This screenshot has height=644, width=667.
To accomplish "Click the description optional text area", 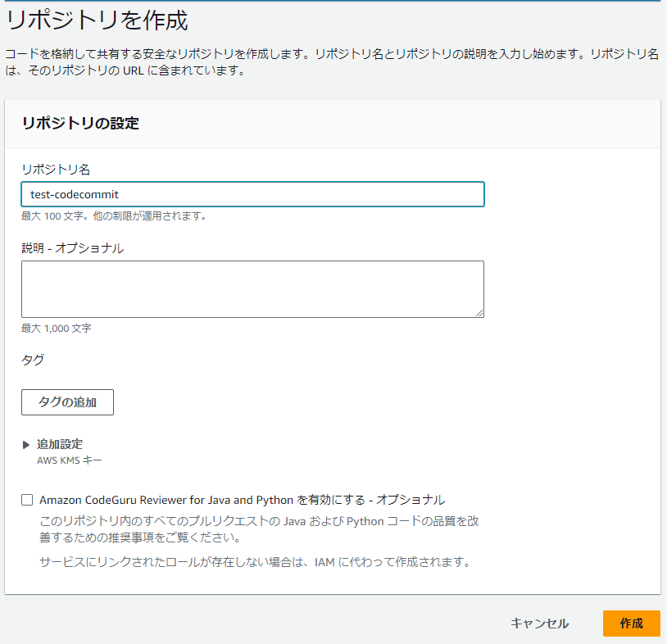I will [252, 289].
